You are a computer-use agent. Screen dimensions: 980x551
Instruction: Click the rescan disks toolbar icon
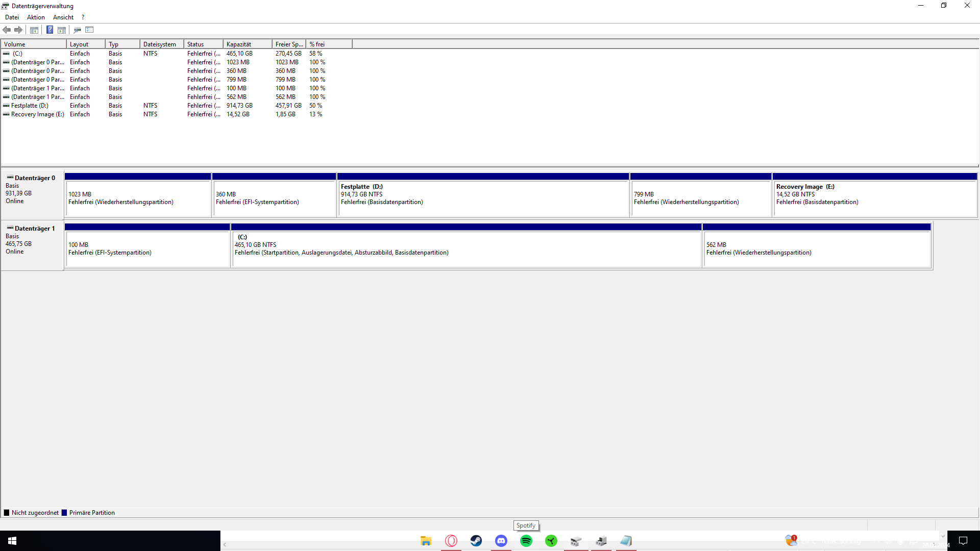pos(77,30)
